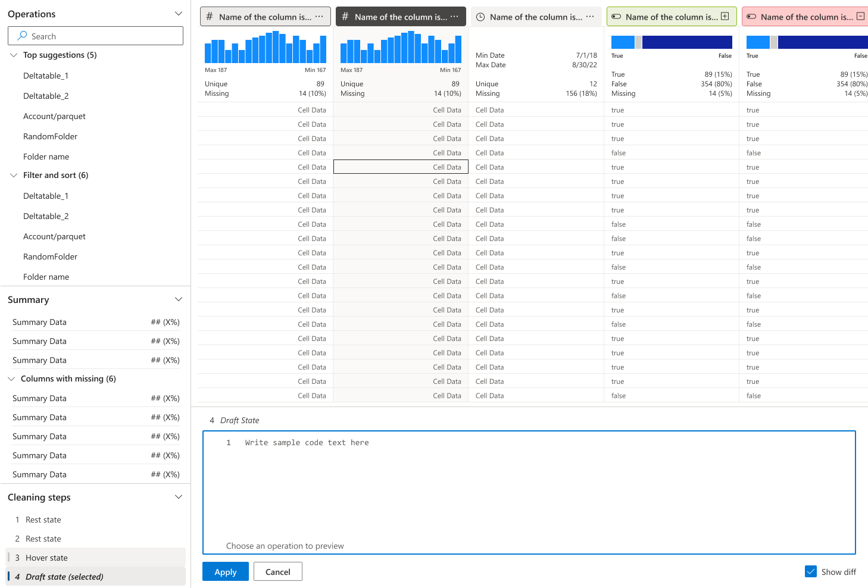Click the magnifier icon in the Operations search box

coord(22,36)
